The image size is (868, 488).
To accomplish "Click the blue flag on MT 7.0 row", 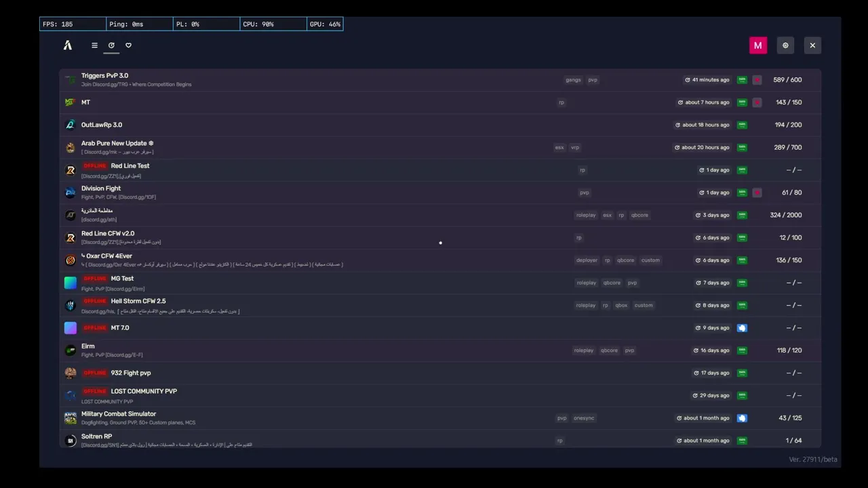I will pyautogui.click(x=742, y=328).
